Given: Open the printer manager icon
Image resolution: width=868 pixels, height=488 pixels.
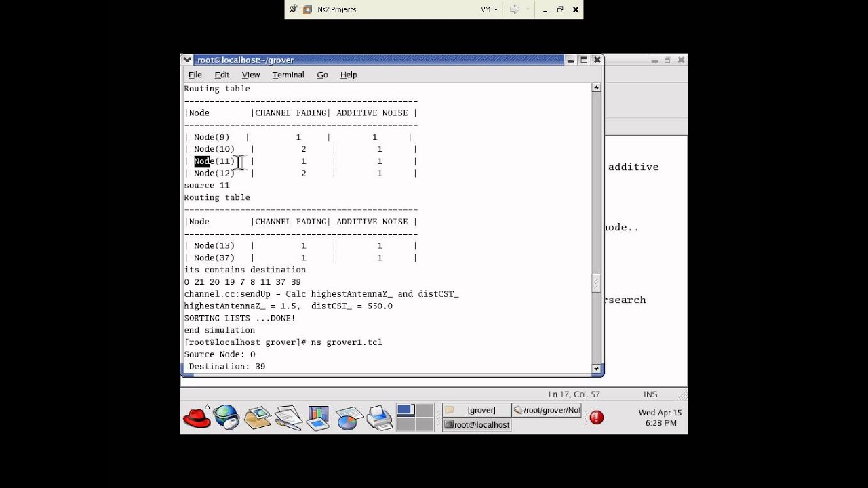Looking at the screenshot, I should pyautogui.click(x=379, y=418).
